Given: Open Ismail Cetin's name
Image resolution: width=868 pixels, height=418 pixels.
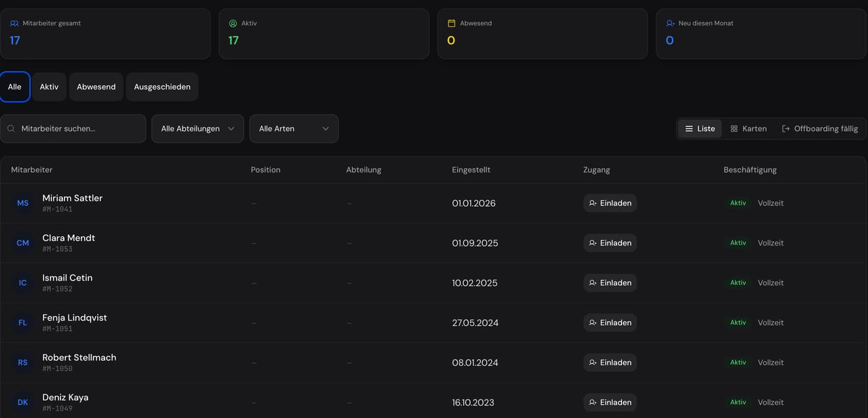Looking at the screenshot, I should [x=67, y=278].
